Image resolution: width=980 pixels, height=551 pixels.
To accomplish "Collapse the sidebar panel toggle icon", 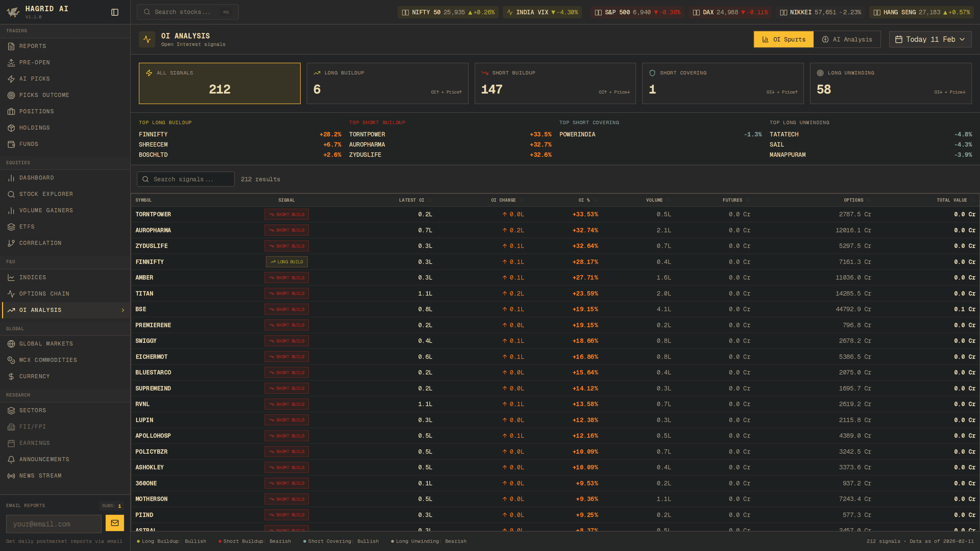I will coord(115,12).
